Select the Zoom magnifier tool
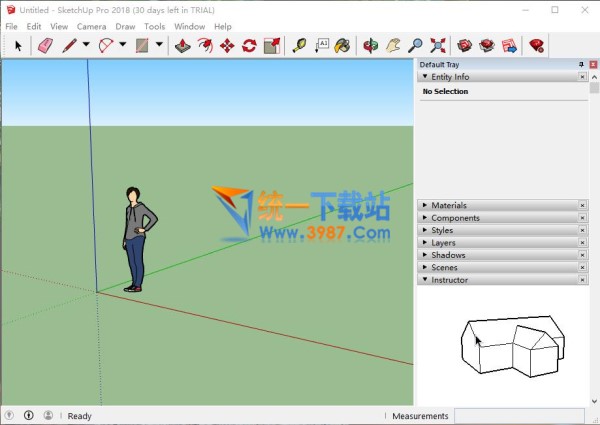The width and height of the screenshot is (600, 425). (415, 46)
